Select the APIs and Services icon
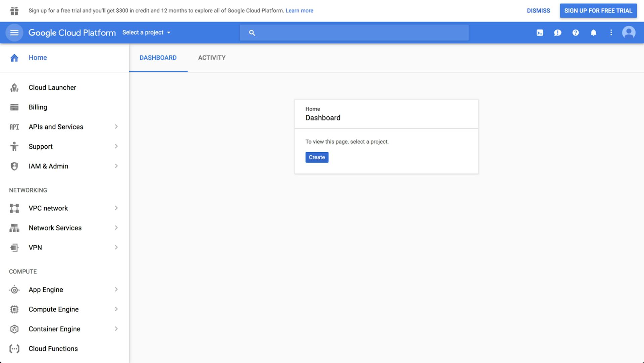Screen dimensions: 644x363 pyautogui.click(x=14, y=126)
